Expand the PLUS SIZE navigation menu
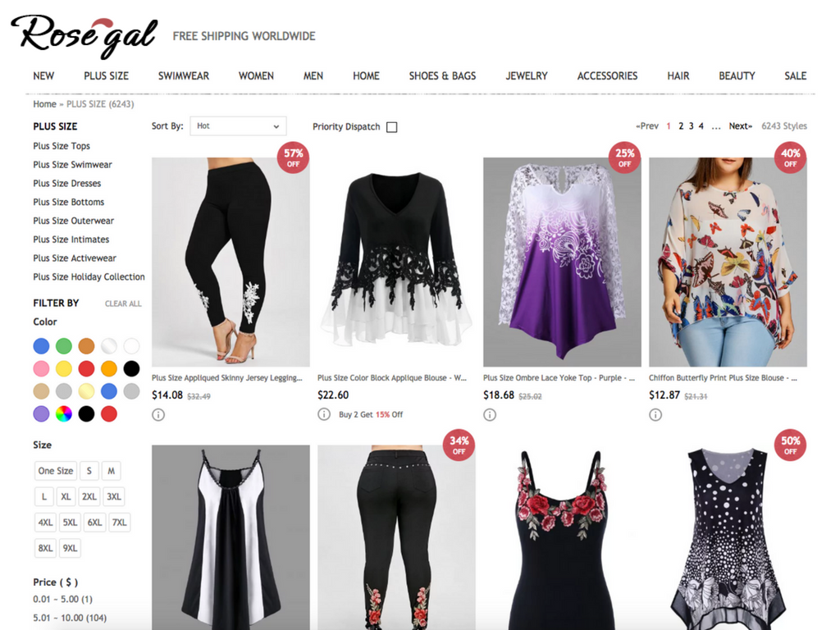The image size is (840, 630). click(x=106, y=76)
